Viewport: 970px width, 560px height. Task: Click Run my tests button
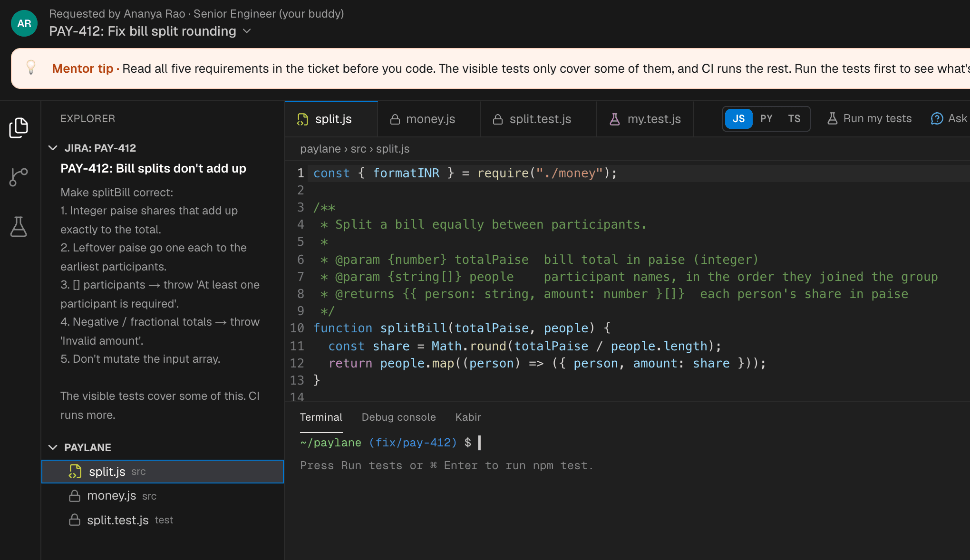click(870, 119)
